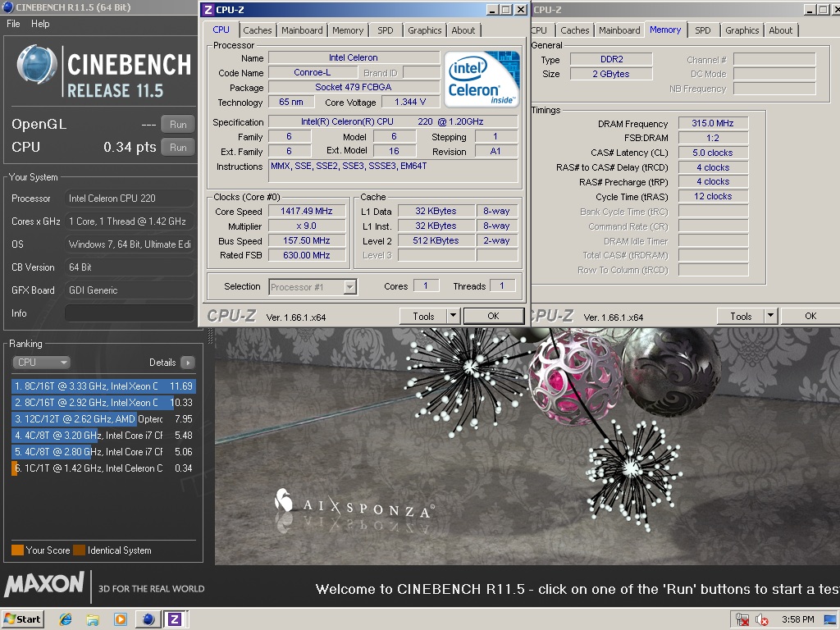
Task: Click the Maxon logo
Action: [x=44, y=584]
